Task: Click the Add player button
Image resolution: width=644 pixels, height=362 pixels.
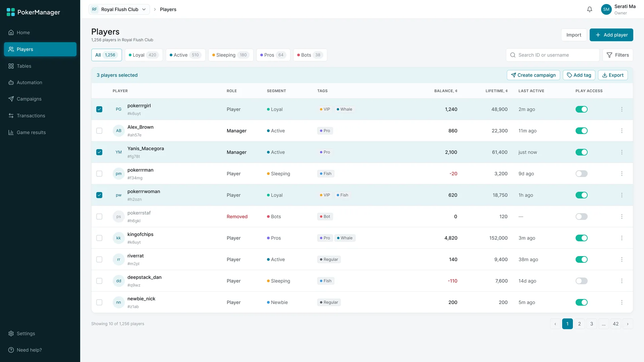Action: pyautogui.click(x=611, y=35)
